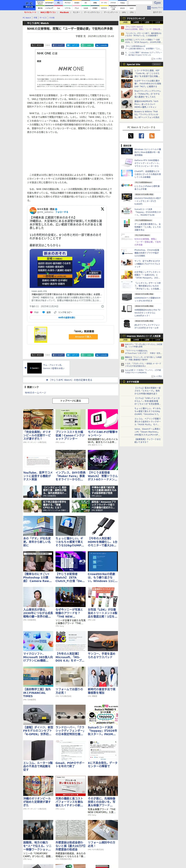
Task: Switch access ranking to 1週間 tab
Action: (x=147, y=22)
